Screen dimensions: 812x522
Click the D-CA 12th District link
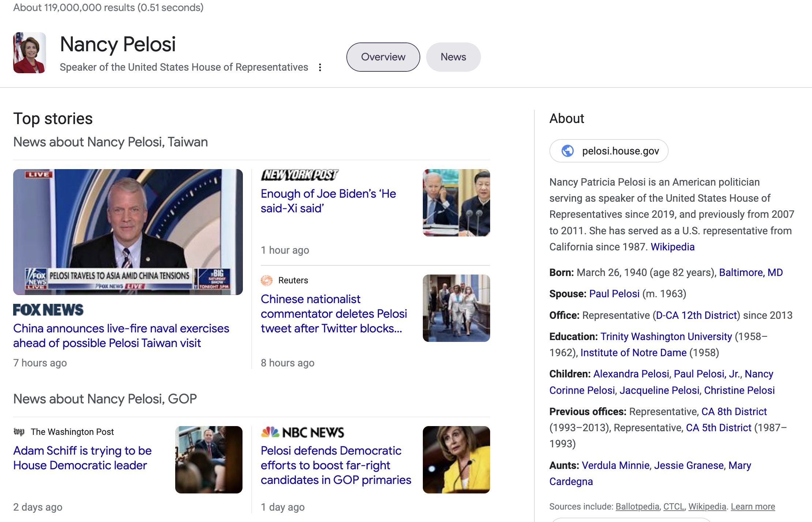pos(696,316)
